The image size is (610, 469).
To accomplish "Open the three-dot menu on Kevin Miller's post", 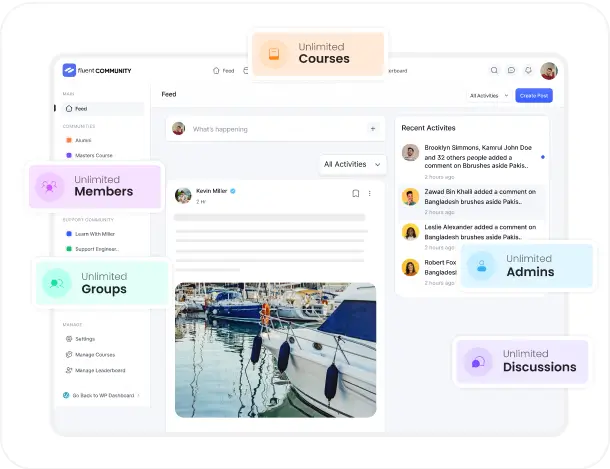I will point(370,193).
